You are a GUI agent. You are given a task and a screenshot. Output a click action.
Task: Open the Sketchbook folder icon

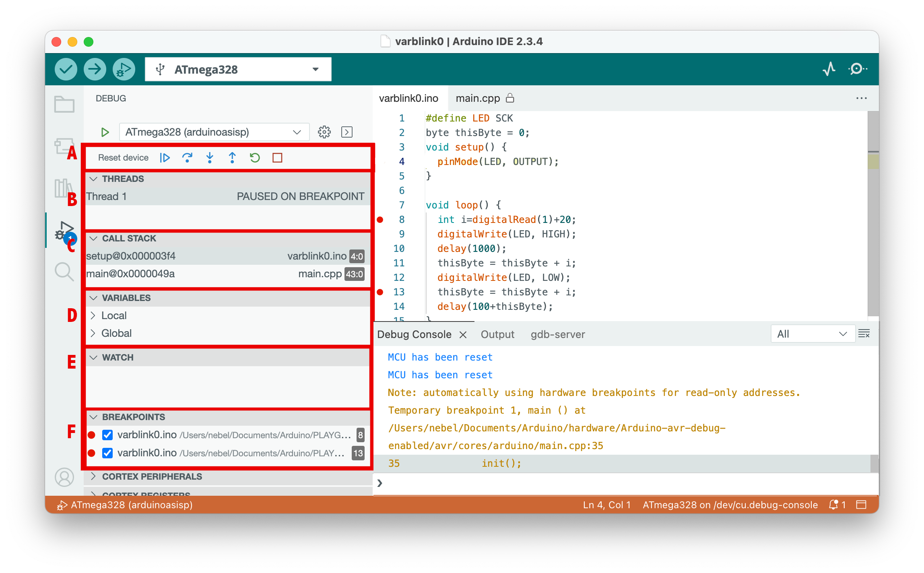[x=64, y=104]
